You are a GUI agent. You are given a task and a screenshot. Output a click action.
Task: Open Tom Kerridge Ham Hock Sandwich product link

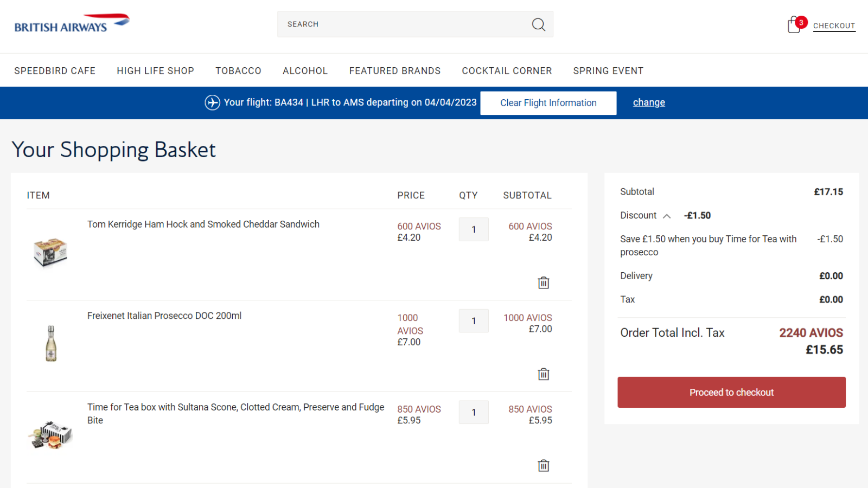203,224
